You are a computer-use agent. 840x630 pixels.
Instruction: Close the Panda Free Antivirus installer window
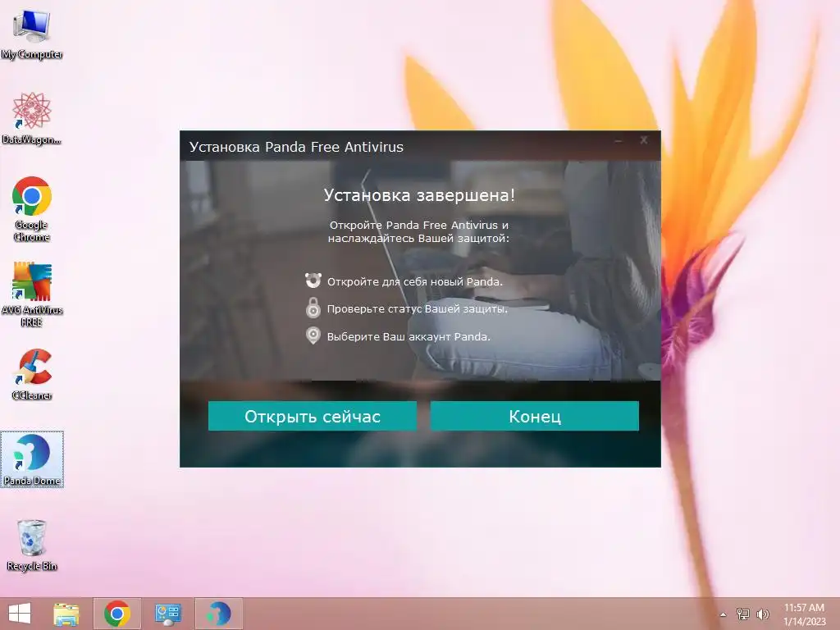[644, 140]
